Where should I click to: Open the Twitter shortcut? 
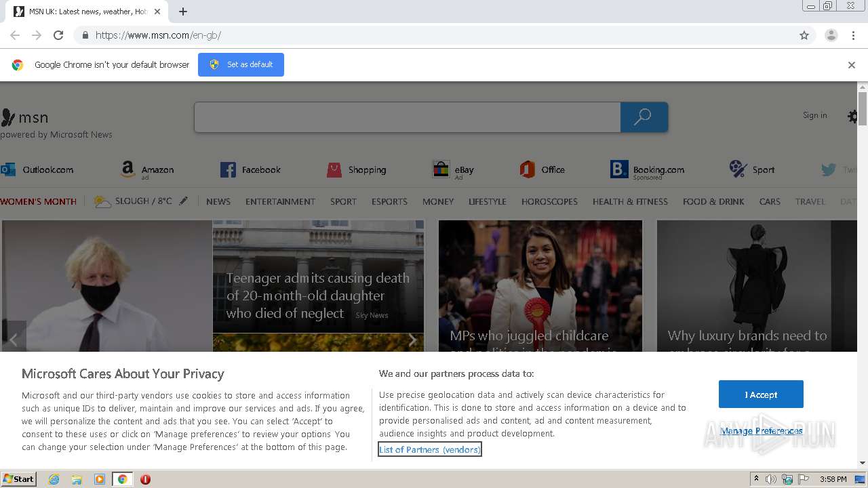pyautogui.click(x=839, y=169)
